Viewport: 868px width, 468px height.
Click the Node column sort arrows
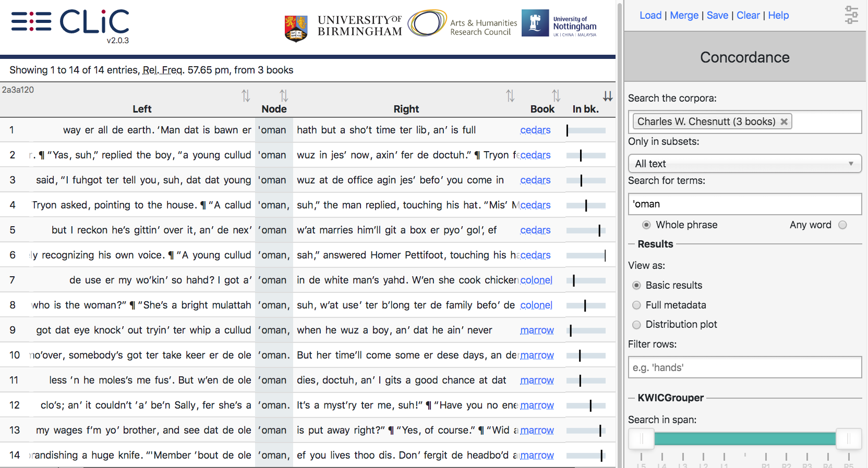click(x=284, y=96)
